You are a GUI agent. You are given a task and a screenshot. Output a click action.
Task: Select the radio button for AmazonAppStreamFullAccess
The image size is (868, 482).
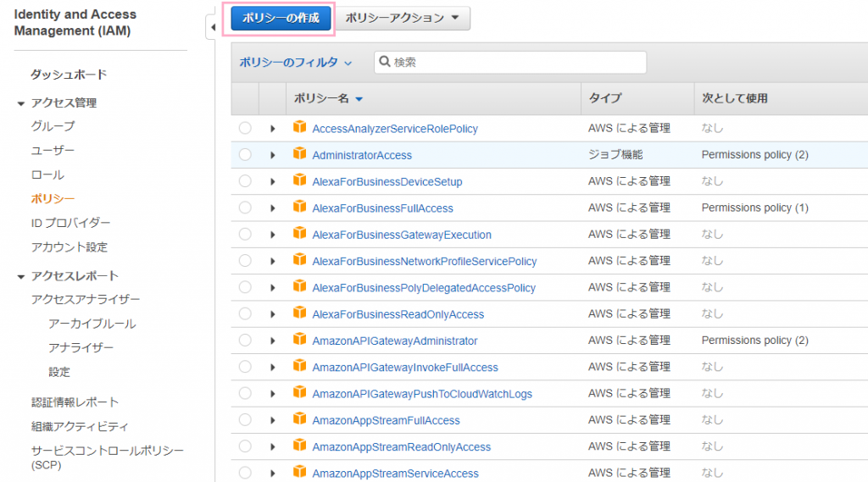click(x=245, y=420)
